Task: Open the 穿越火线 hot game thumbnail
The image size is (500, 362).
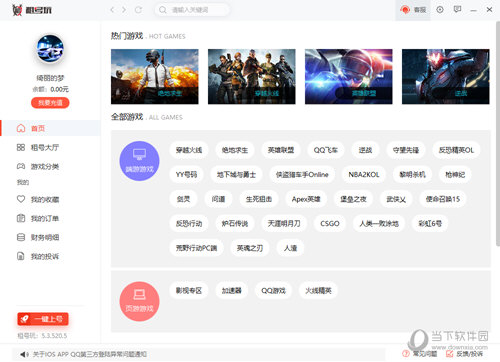Action: click(x=252, y=77)
